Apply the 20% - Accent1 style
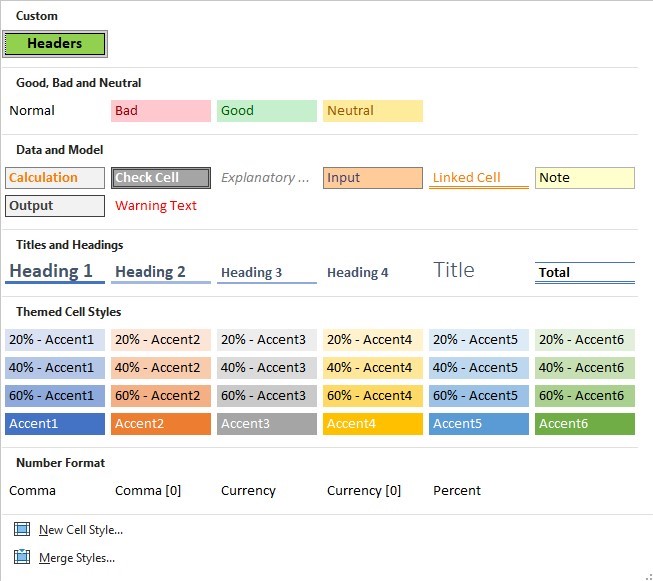This screenshot has width=653, height=581. (x=54, y=340)
